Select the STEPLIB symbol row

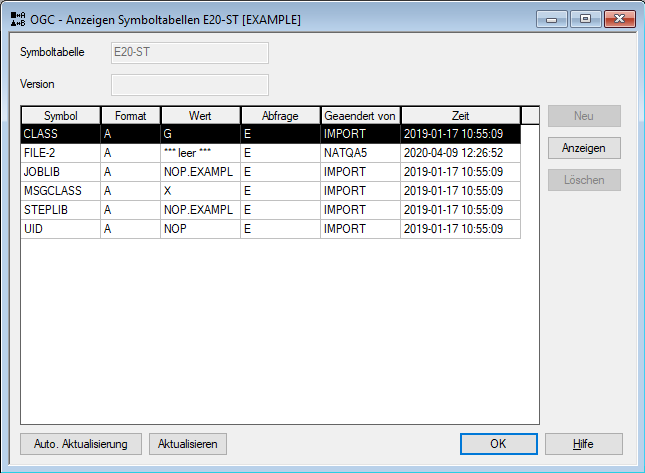tap(60, 210)
